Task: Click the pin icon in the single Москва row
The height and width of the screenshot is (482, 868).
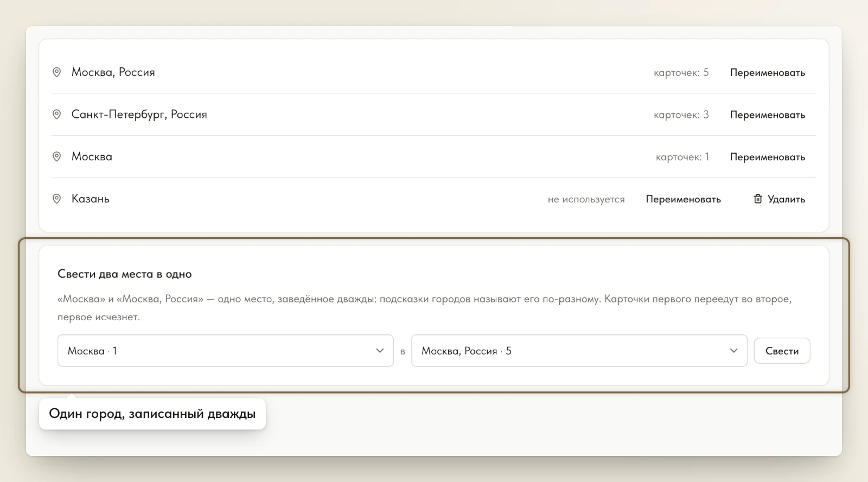Action: pyautogui.click(x=56, y=156)
